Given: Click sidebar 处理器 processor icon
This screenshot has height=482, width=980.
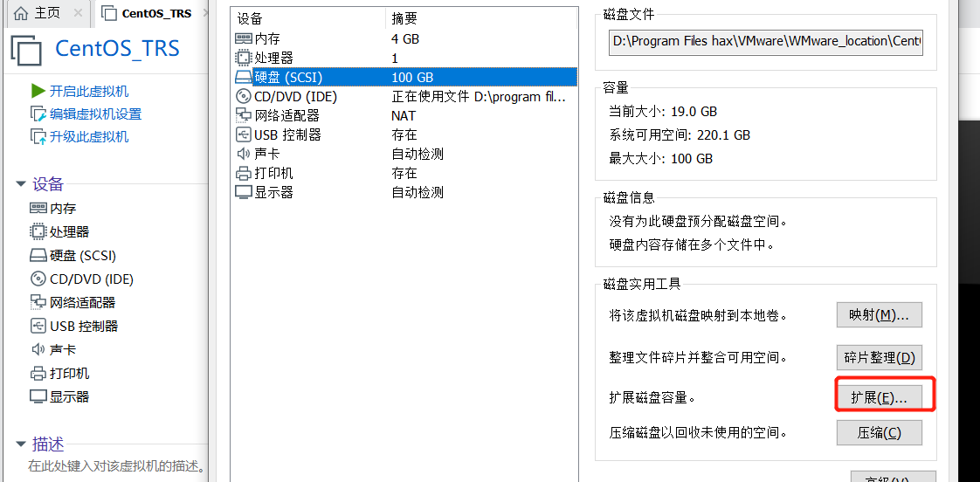Looking at the screenshot, I should [38, 232].
